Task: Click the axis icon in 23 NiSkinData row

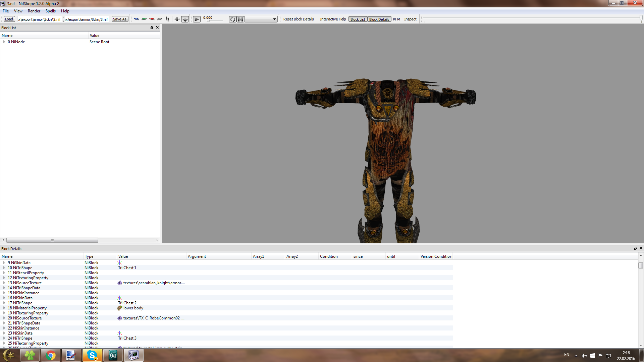Action: click(x=120, y=333)
